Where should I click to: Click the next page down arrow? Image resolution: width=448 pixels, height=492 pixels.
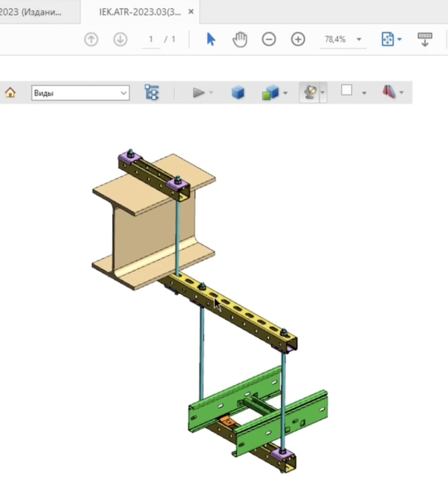(120, 40)
